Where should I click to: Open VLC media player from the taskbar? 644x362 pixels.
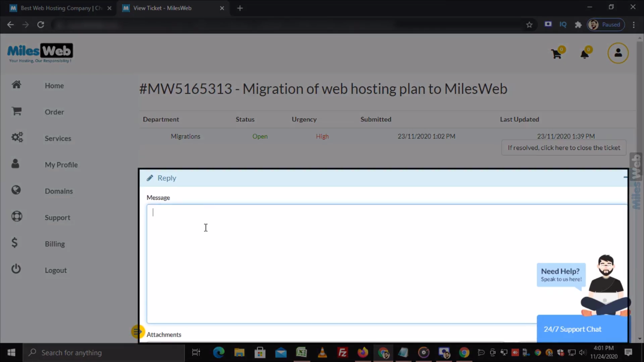click(x=322, y=353)
